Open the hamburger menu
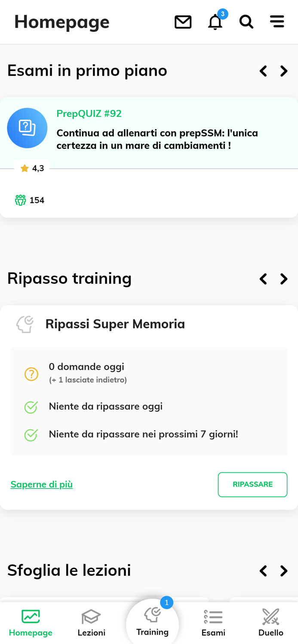This screenshot has width=298, height=644. tap(277, 21)
